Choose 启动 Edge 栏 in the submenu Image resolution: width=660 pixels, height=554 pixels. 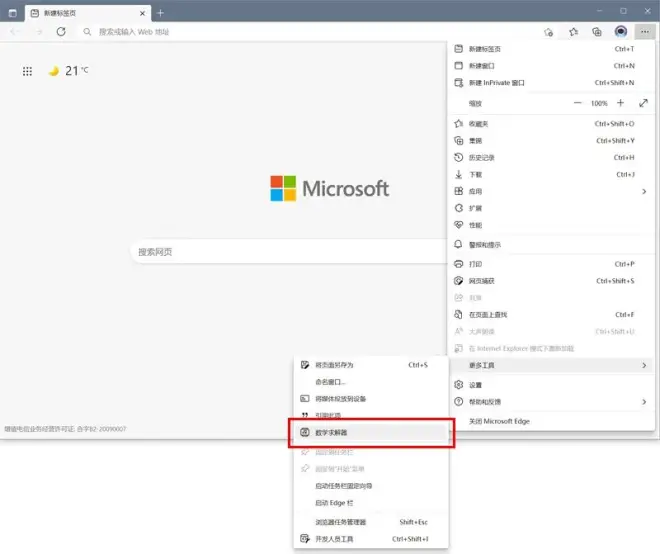[371, 503]
